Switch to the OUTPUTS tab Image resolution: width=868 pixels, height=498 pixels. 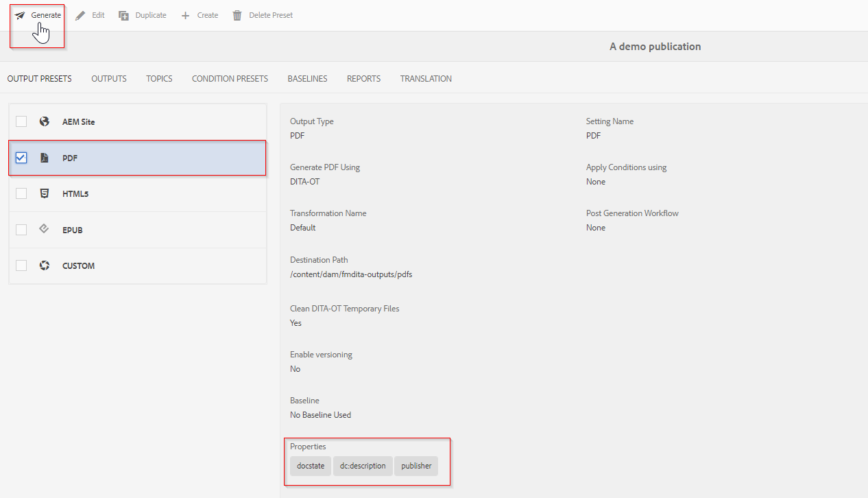pyautogui.click(x=108, y=78)
